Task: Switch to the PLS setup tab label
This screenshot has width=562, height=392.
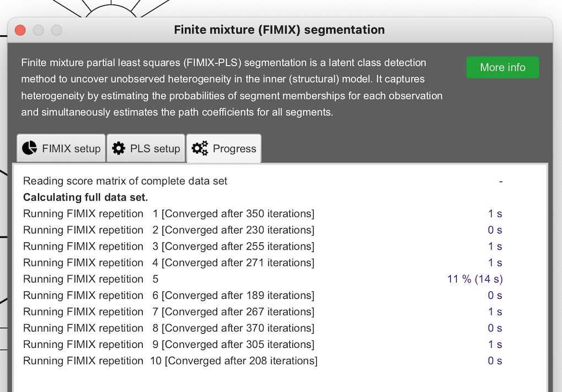Action: click(155, 149)
